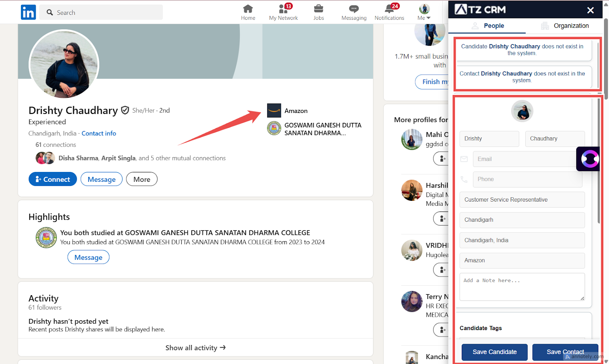609x364 pixels.
Task: Switch to the Organization tab
Action: pyautogui.click(x=564, y=26)
